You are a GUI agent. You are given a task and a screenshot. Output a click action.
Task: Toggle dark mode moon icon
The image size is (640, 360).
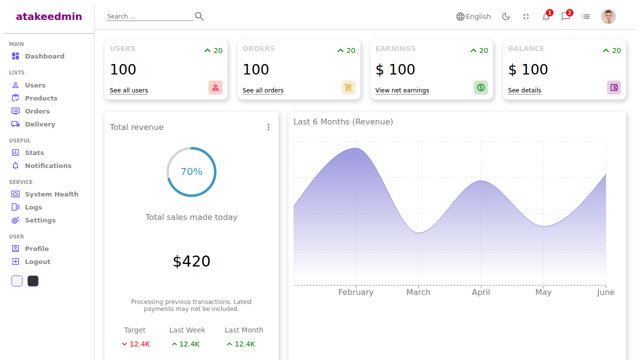(506, 16)
